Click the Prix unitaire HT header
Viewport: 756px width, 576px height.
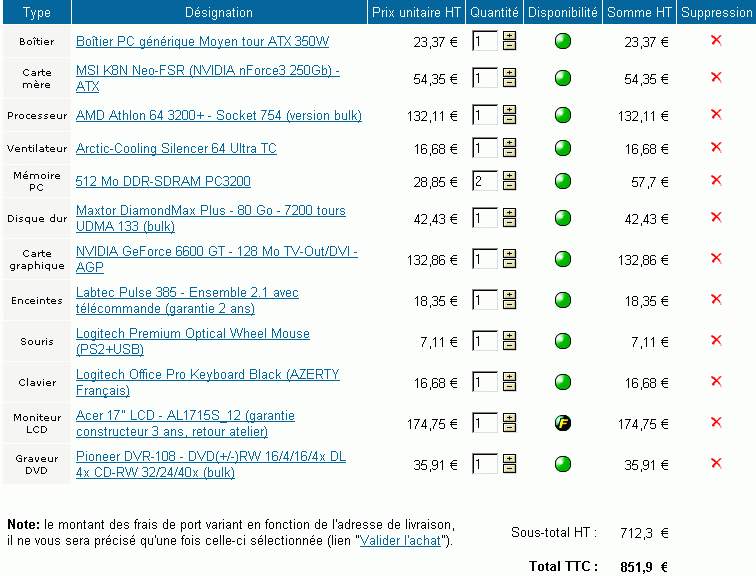[x=416, y=13]
